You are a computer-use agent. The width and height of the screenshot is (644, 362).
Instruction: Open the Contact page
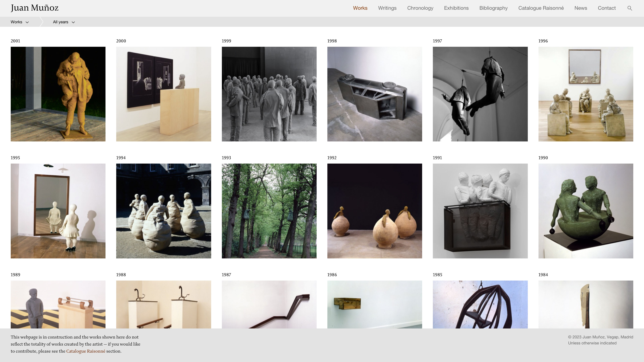[x=606, y=8]
